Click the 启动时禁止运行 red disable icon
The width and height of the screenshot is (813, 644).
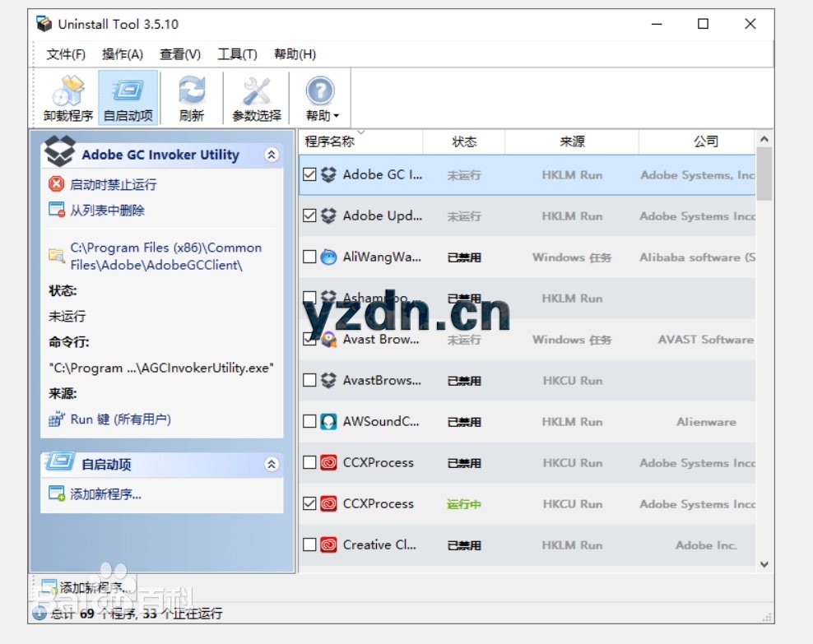58,185
